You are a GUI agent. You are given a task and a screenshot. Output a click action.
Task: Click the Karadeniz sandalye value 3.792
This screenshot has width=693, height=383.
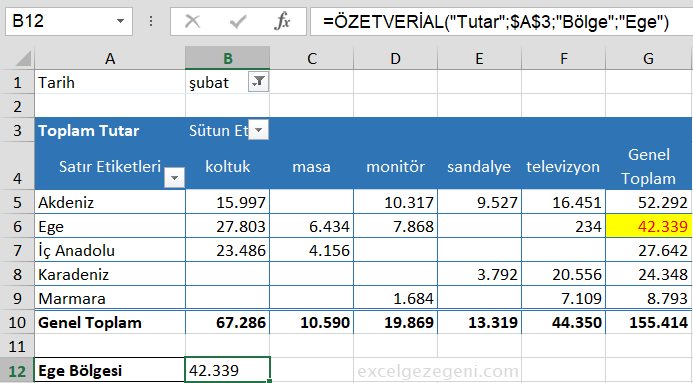[x=480, y=274]
